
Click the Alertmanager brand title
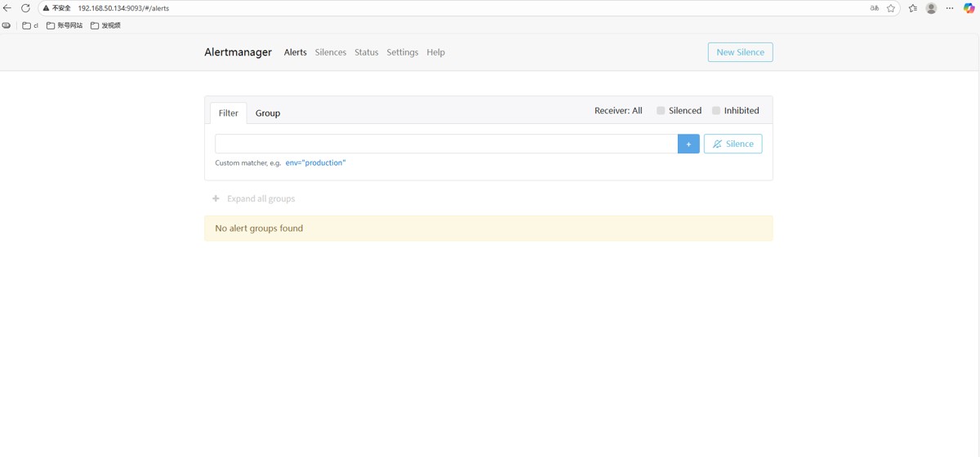(238, 52)
